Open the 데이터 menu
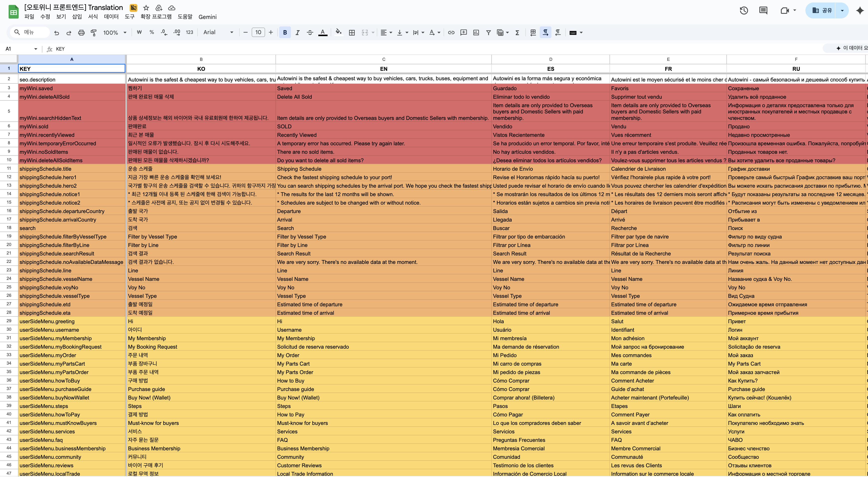Image resolution: width=868 pixels, height=477 pixels. [x=111, y=17]
